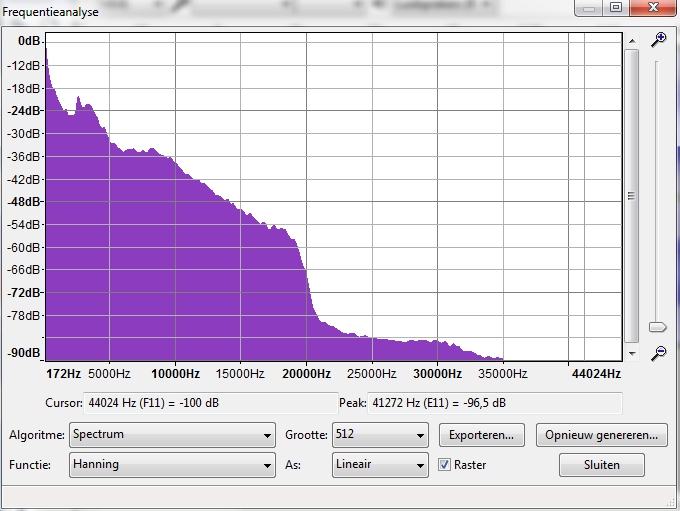Screen dimensions: 680x511
Task: Open the Grootte dropdown showing 512
Action: click(380, 435)
